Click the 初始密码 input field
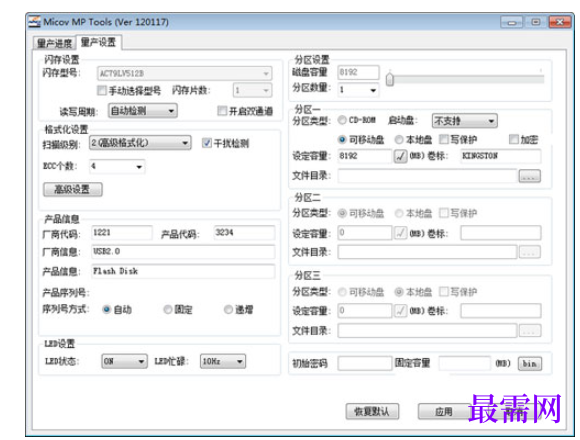Viewport: 580px width, 440px height. coord(365,363)
